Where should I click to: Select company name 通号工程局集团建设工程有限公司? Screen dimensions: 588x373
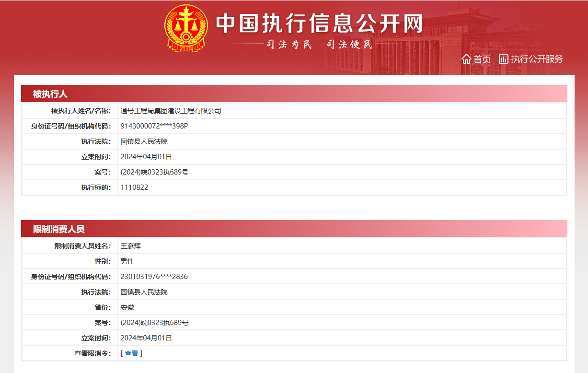tap(171, 111)
